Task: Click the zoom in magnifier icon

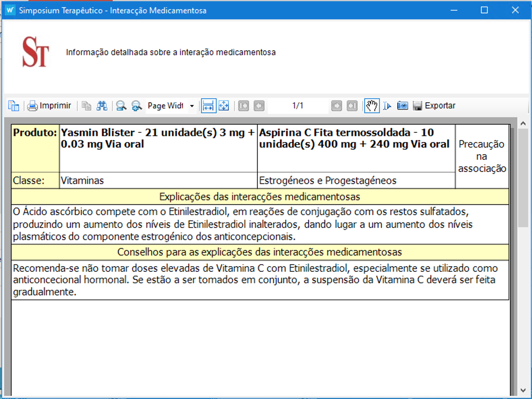Action: coord(137,106)
